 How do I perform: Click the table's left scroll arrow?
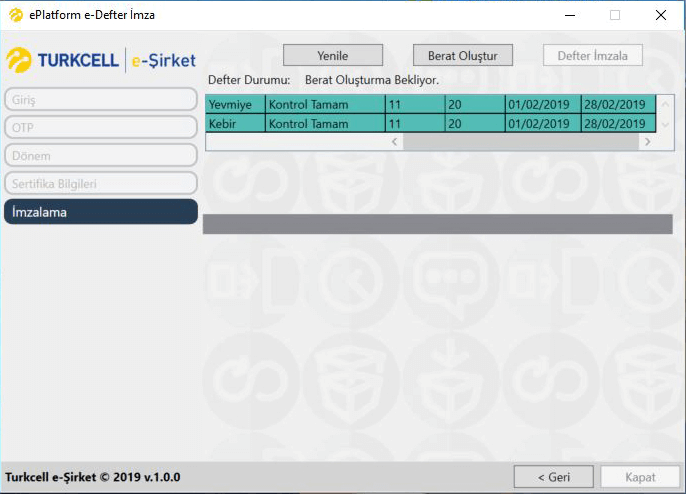pyautogui.click(x=394, y=142)
